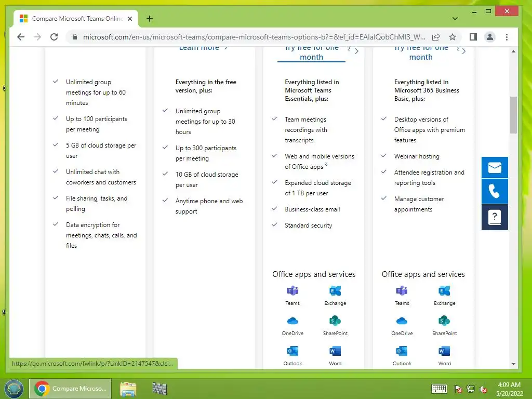
Task: Go back to the previous page
Action: point(21,37)
